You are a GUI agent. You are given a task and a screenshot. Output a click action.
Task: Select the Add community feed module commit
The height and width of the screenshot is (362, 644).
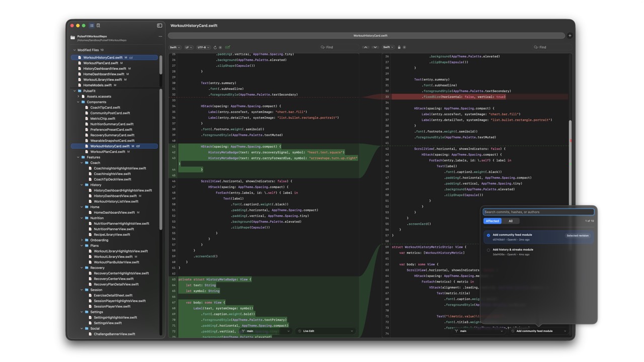[x=538, y=237]
